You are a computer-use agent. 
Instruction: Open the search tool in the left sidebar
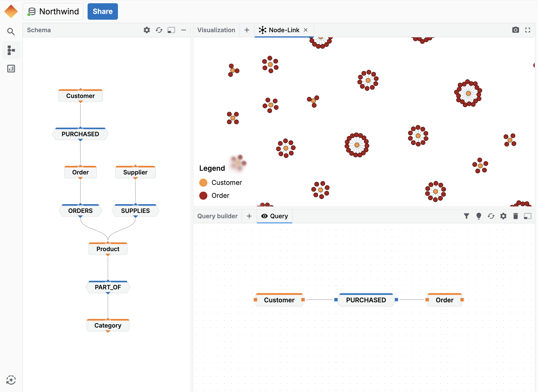pos(11,31)
